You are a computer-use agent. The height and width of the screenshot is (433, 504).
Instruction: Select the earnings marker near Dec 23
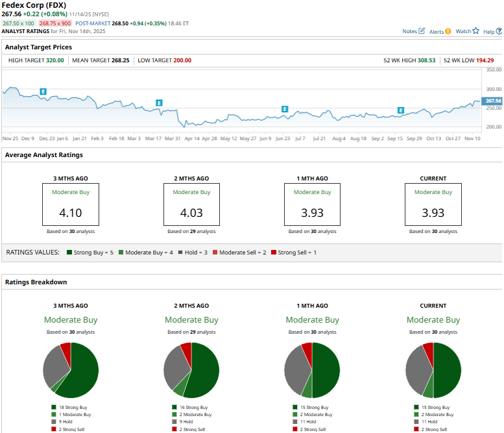click(x=43, y=92)
